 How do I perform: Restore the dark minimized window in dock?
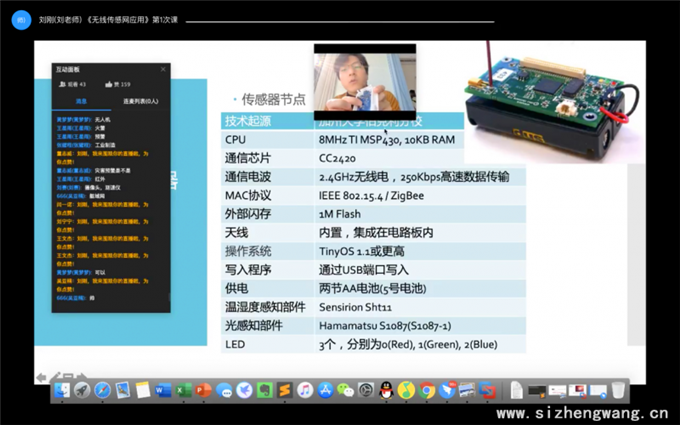point(536,391)
